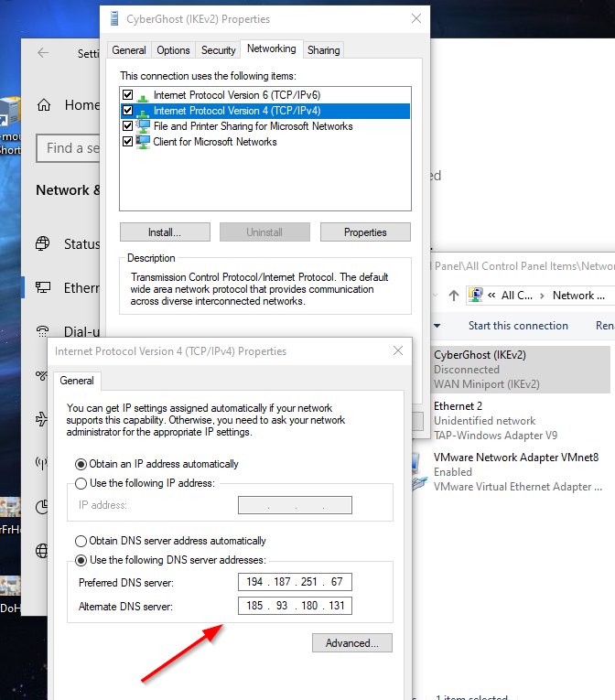615x700 pixels.
Task: Select Use the following IP address
Action: coord(81,483)
